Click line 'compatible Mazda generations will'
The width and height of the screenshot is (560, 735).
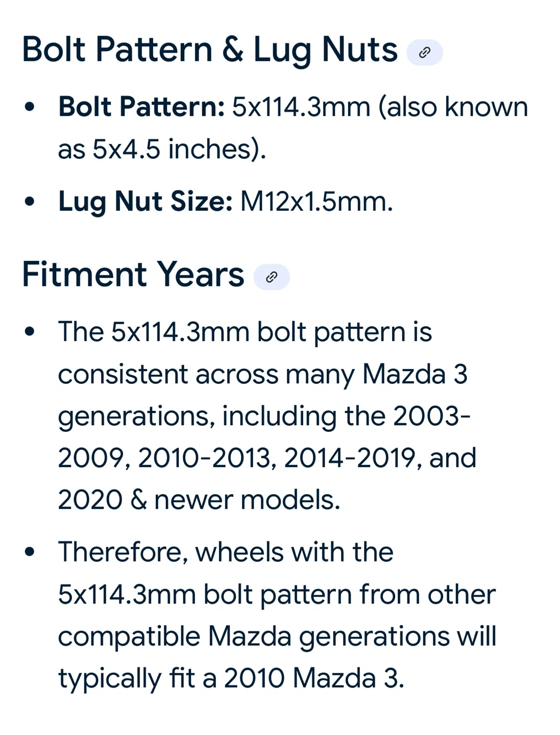pos(277,636)
